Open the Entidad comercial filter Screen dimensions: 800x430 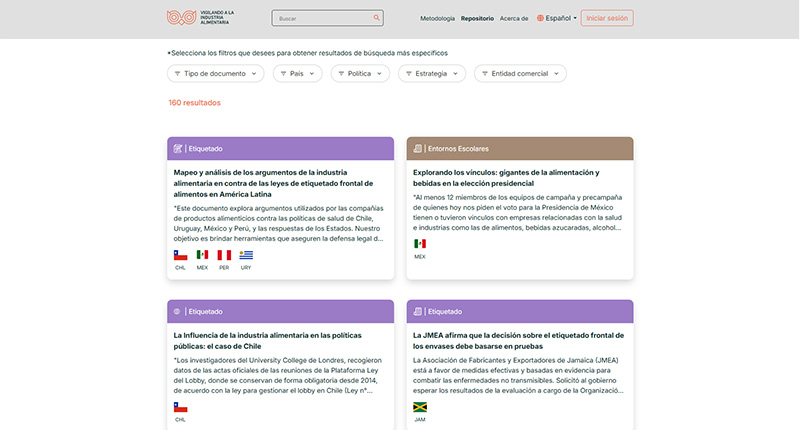click(x=520, y=74)
